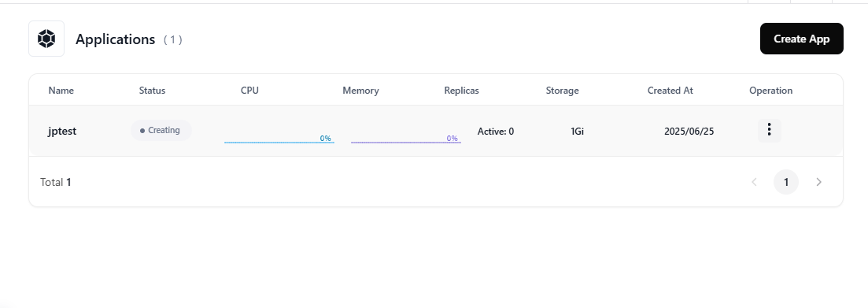Click the 2025/06/25 creation date
The height and width of the screenshot is (308, 868).
point(689,132)
